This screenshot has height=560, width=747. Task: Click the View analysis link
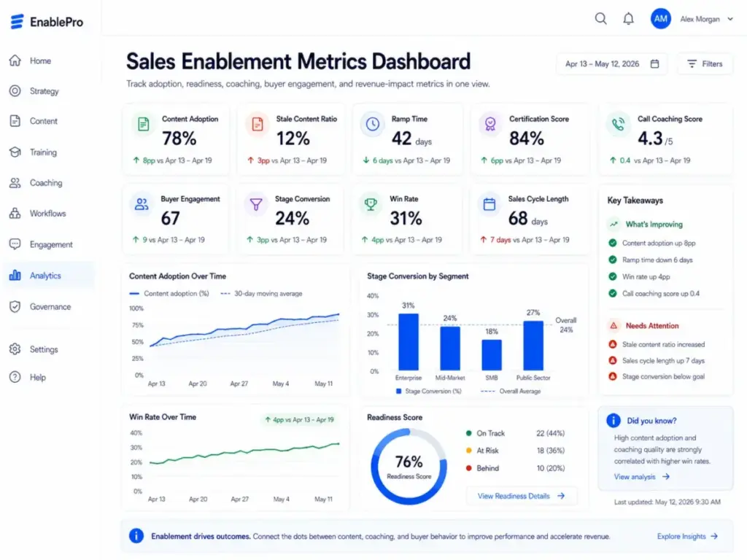642,477
